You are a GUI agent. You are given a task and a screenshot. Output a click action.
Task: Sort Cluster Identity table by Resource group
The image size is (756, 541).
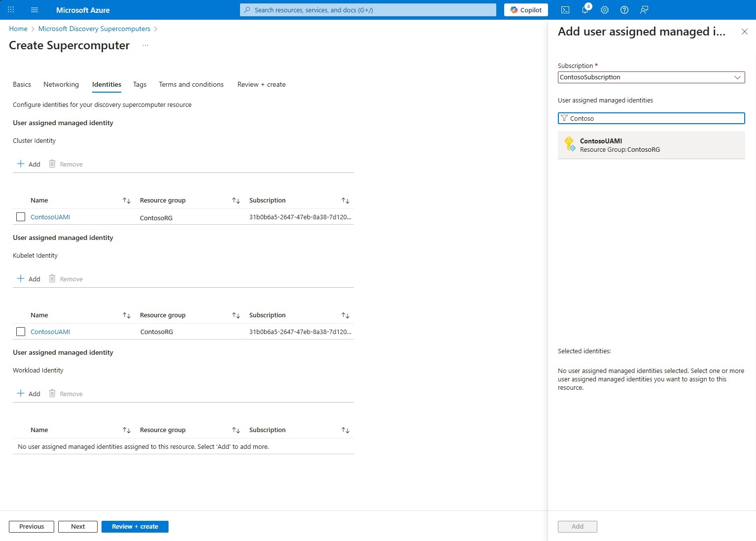click(x=236, y=201)
